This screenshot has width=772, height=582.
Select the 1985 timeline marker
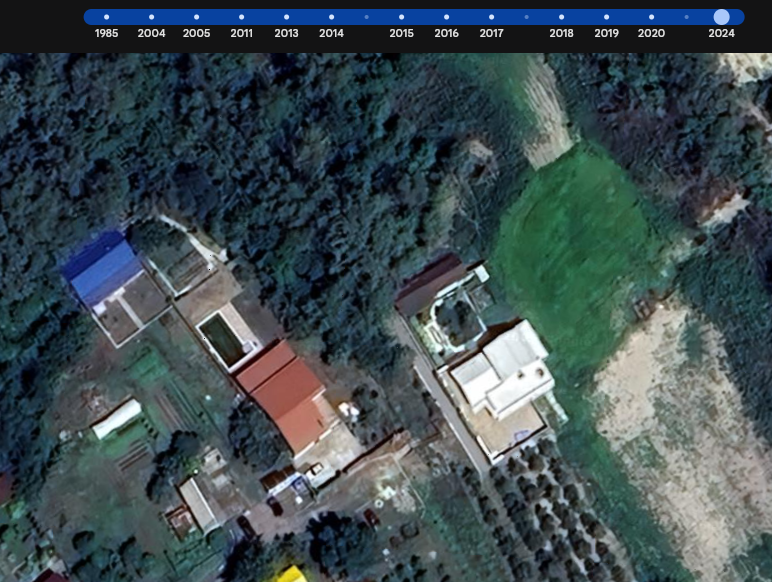(x=106, y=17)
